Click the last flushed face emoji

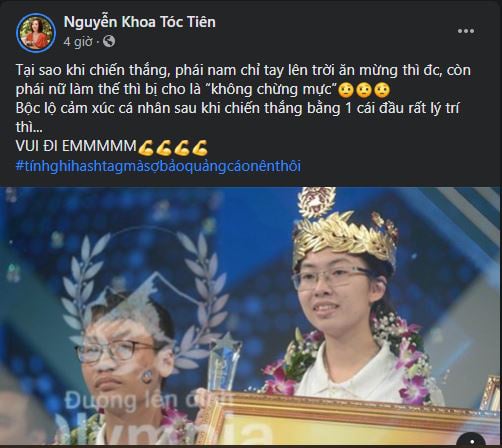[x=382, y=90]
